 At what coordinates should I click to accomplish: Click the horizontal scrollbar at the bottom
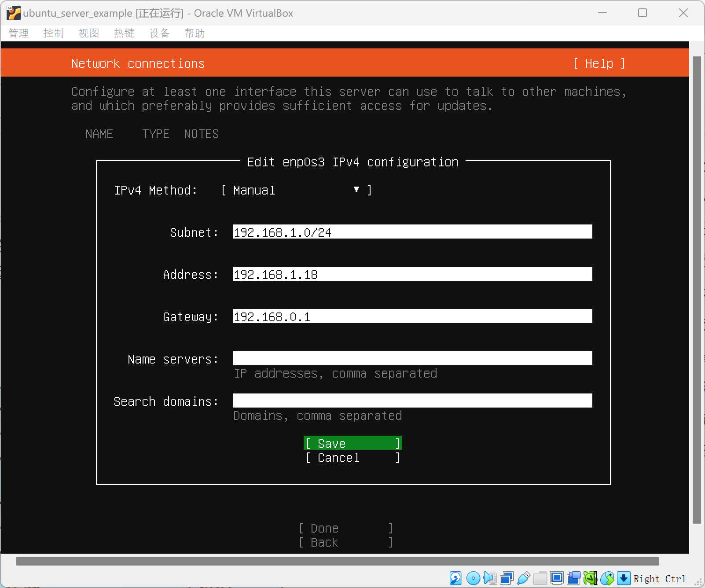coord(337,561)
